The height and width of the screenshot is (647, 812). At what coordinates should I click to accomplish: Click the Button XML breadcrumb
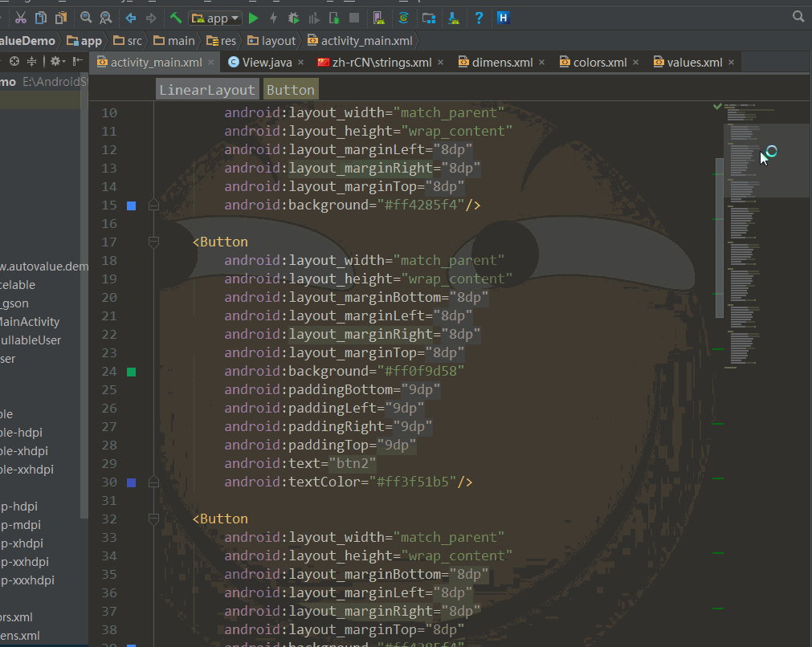[291, 90]
